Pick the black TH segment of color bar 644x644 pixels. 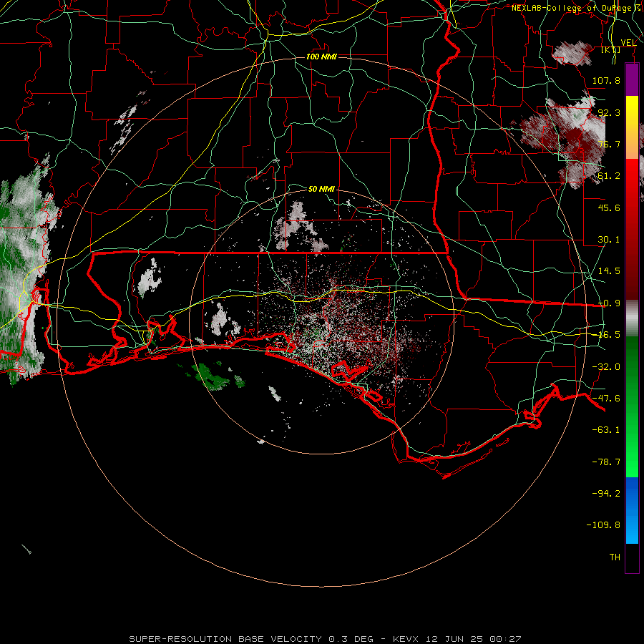pyautogui.click(x=632, y=558)
